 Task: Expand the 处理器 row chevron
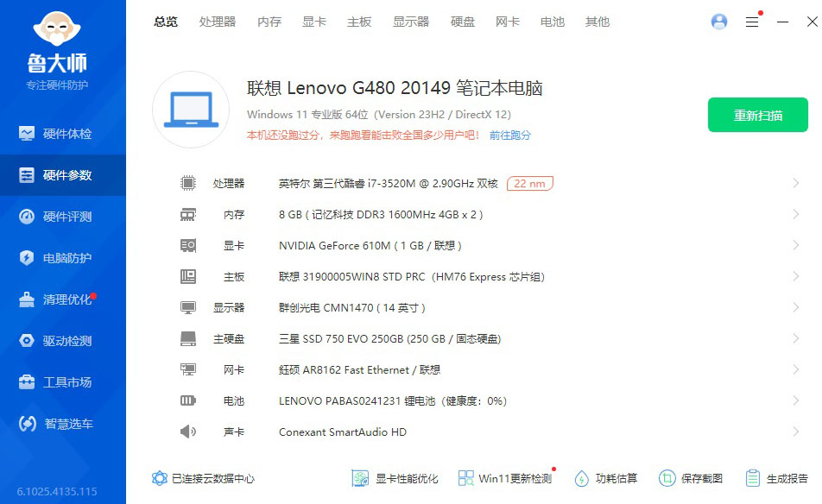[796, 183]
